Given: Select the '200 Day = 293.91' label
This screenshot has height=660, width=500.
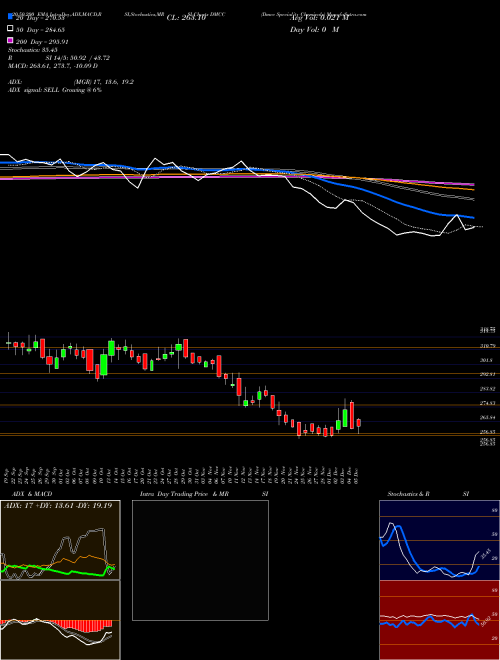Looking at the screenshot, I should [x=42, y=42].
